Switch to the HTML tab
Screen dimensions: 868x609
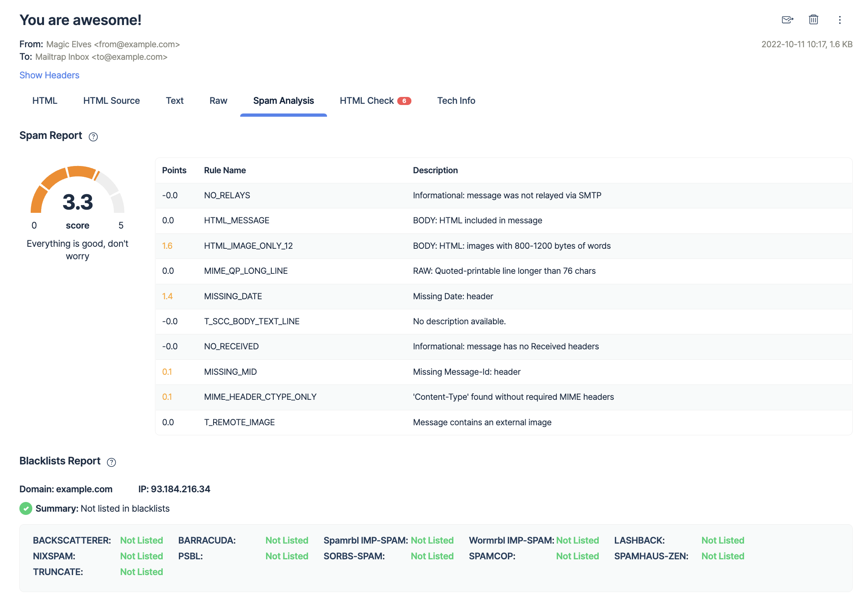pos(44,101)
